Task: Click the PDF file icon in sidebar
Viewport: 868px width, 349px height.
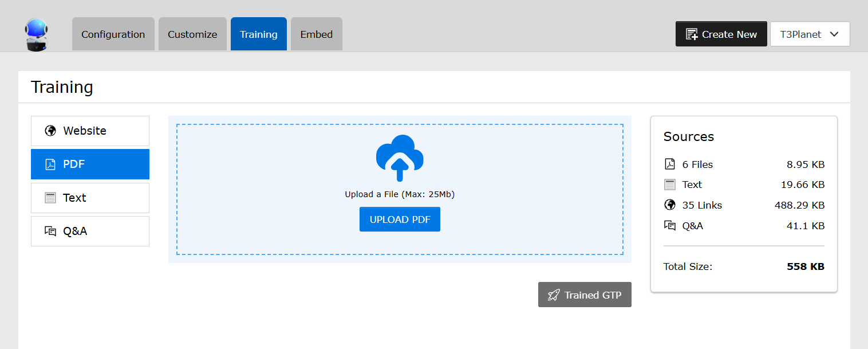Action: (x=50, y=164)
